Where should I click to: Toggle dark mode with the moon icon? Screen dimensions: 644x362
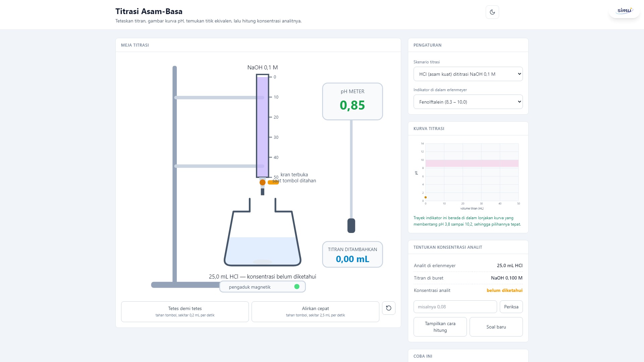click(492, 12)
